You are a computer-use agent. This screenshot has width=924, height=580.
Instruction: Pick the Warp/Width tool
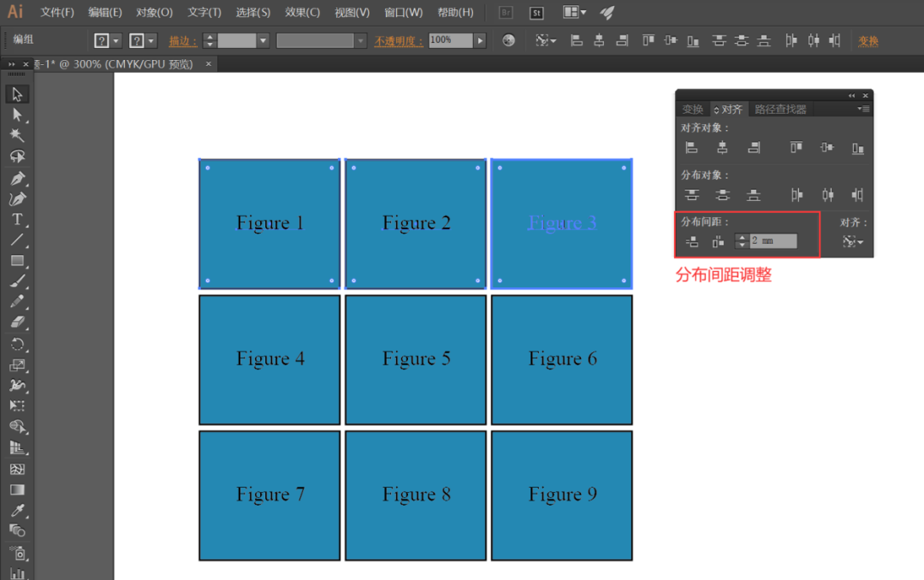click(17, 386)
